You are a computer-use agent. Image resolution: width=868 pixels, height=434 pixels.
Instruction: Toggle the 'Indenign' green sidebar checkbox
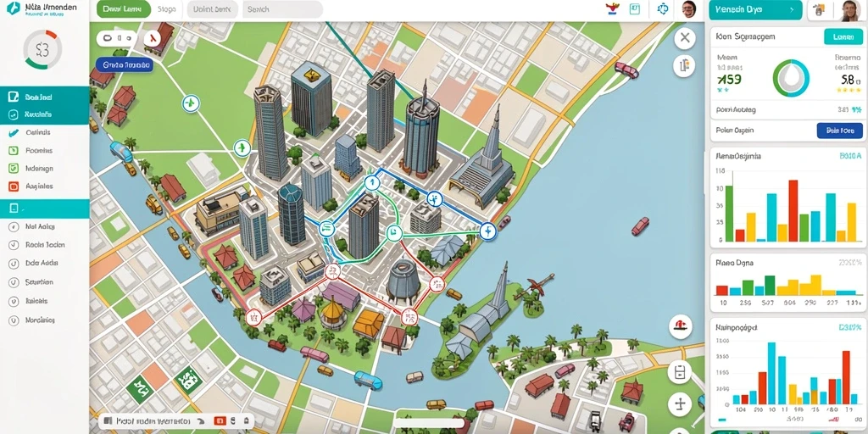(x=14, y=169)
